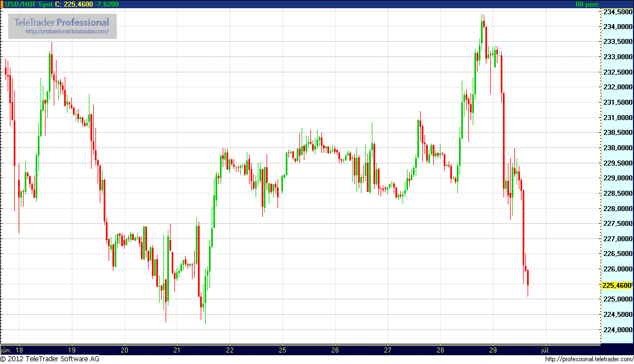Click the 234,5000 price axis label
The image size is (634, 364).
pos(618,12)
